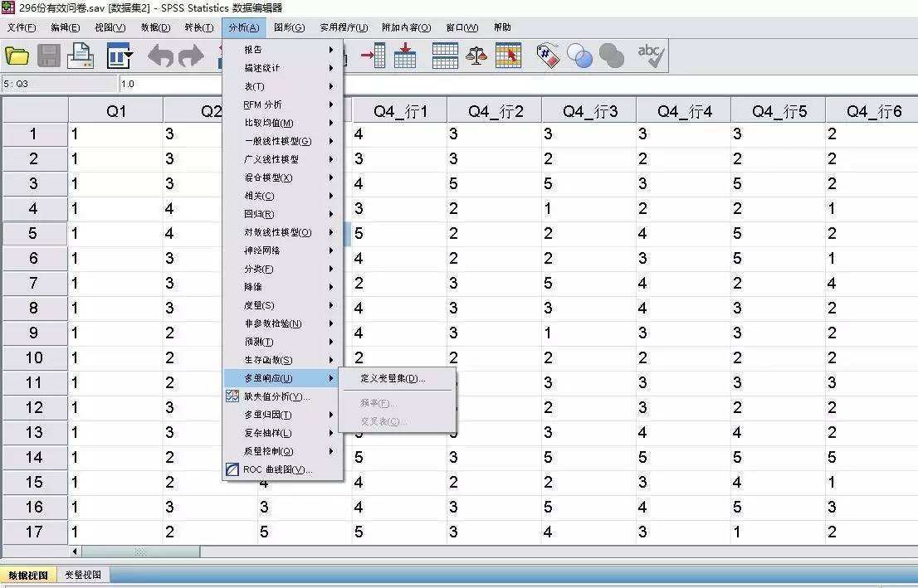
Task: Expand the 复杂抽样(L) submenu
Action: coord(282,433)
